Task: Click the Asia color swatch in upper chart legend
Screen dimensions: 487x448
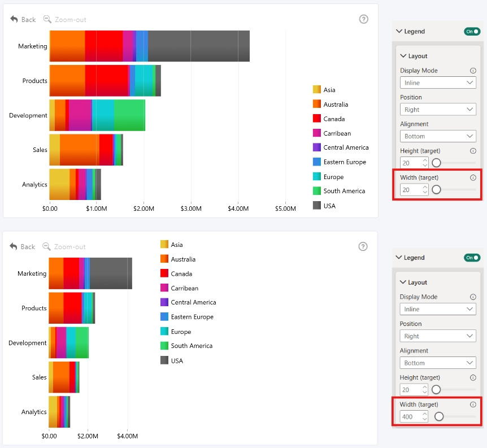Action: click(317, 89)
